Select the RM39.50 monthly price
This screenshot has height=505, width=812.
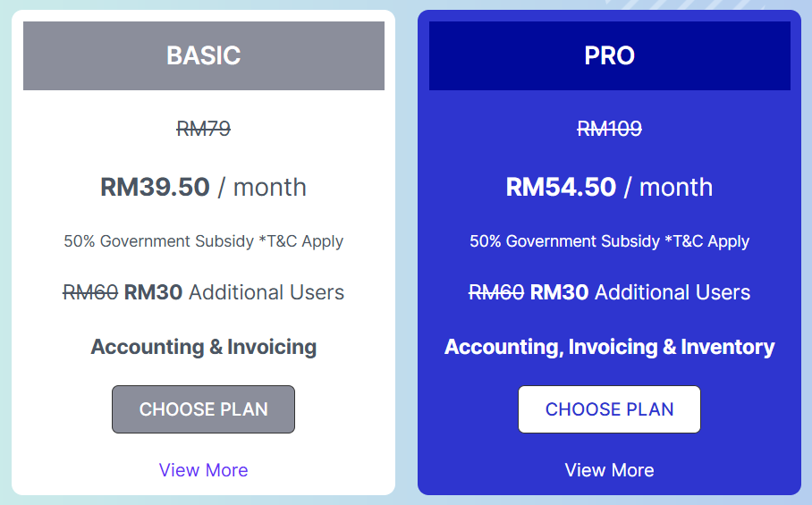click(155, 187)
